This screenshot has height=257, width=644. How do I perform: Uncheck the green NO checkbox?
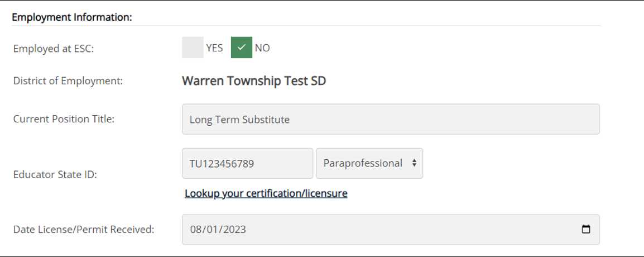[x=242, y=48]
